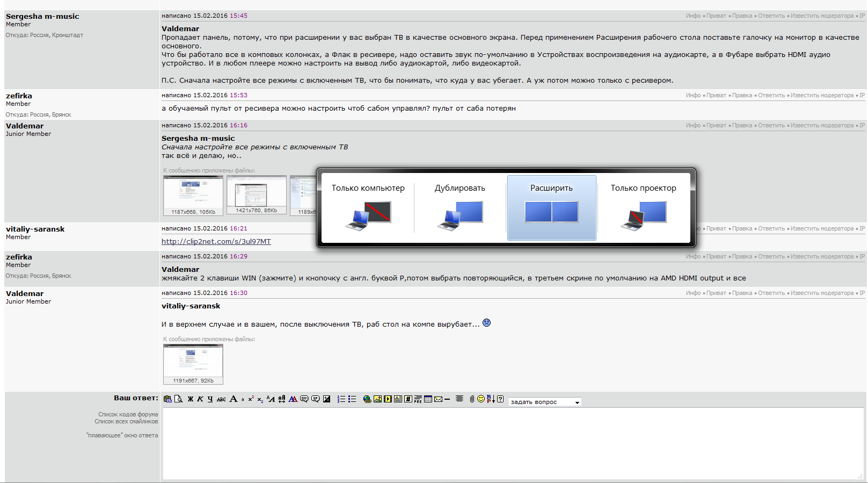Image resolution: width=868 pixels, height=483 pixels.
Task: Select the "Только проектор" display mode
Action: 644,207
